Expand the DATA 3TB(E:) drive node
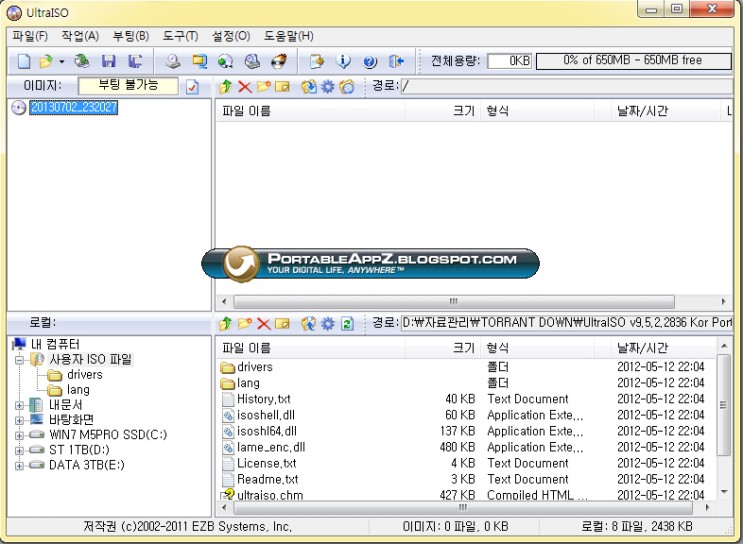 pos(19,465)
